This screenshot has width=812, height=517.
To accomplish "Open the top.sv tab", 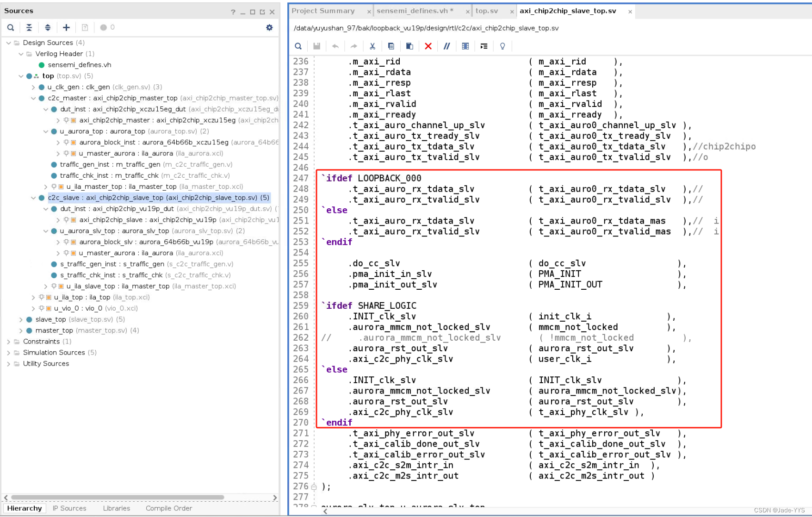I will tap(486, 11).
